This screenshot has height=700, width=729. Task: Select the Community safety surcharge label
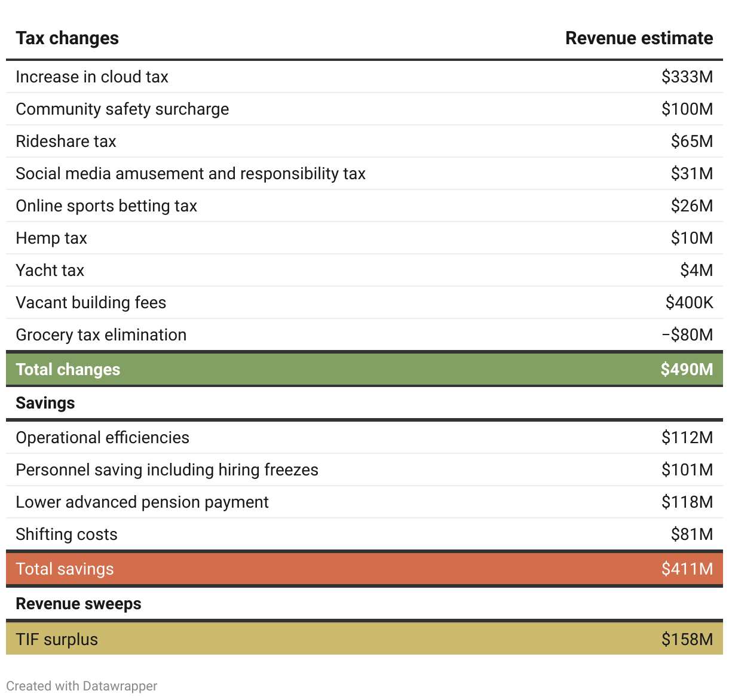(122, 109)
